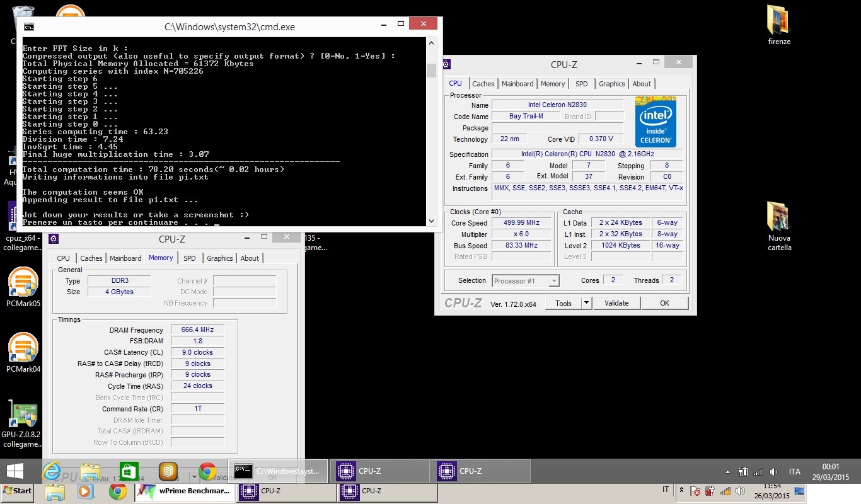Click the DRAM Frequency value '666.4 MHz'
This screenshot has height=504, width=861.
[x=197, y=330]
